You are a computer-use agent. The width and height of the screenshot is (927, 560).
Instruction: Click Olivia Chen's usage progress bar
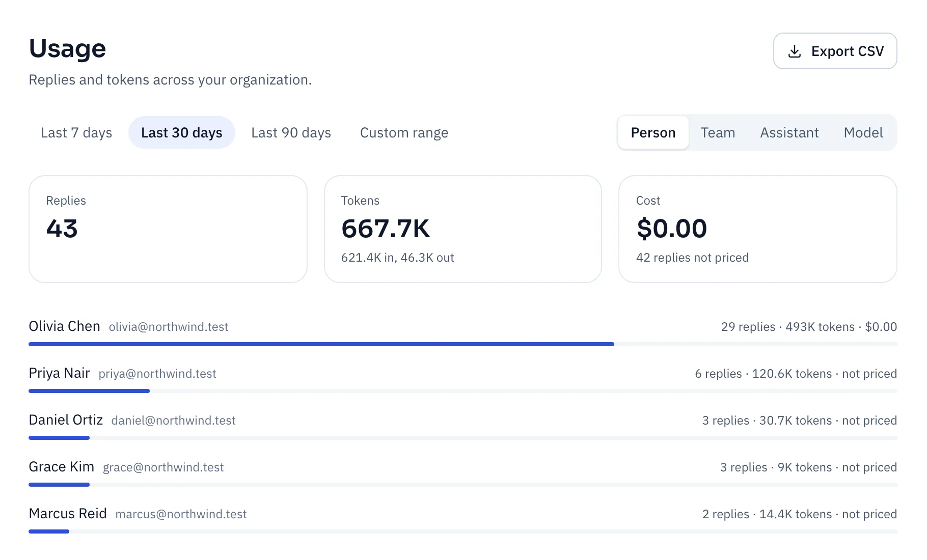pos(463,344)
